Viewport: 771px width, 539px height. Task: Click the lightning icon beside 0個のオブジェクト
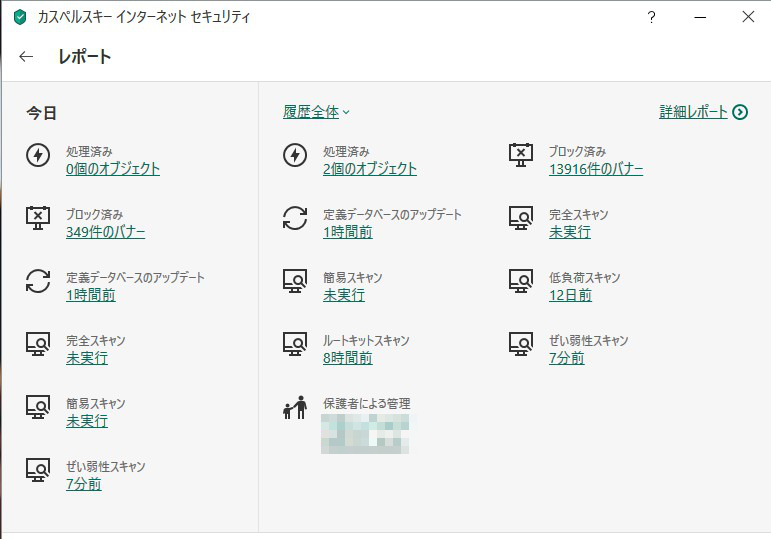click(x=38, y=155)
